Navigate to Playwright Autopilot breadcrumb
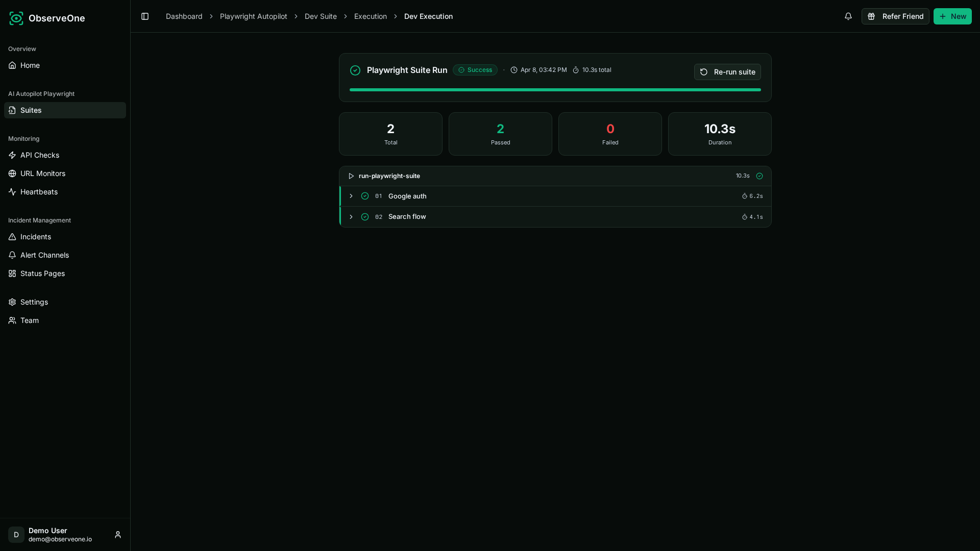The height and width of the screenshot is (551, 980). tap(254, 16)
